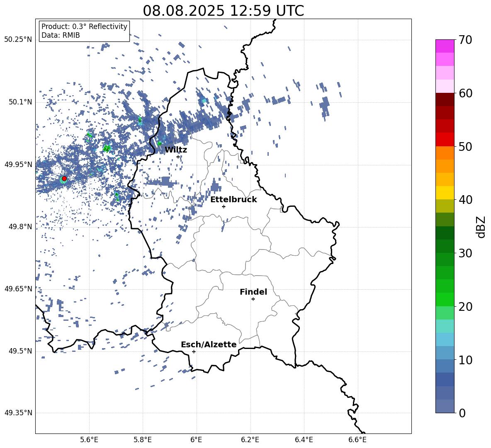Click the yellow swatch at 40 dBZ
Image resolution: width=491 pixels, height=448 pixels.
(x=445, y=193)
